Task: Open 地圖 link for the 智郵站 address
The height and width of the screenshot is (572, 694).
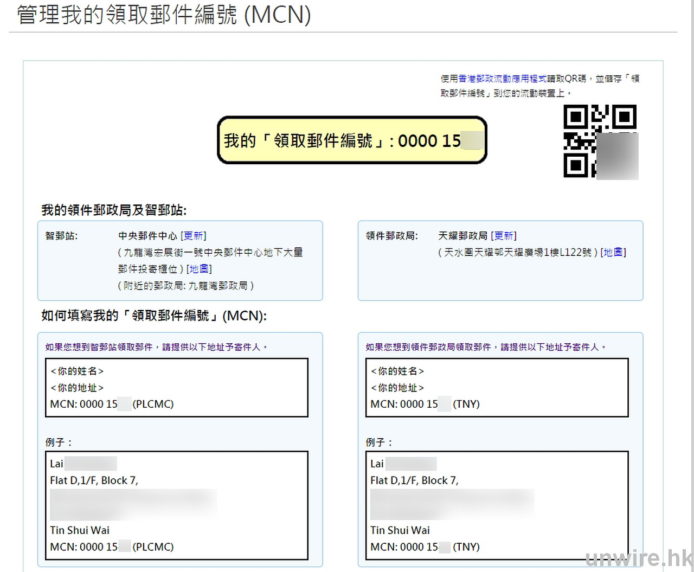Action: (x=199, y=269)
